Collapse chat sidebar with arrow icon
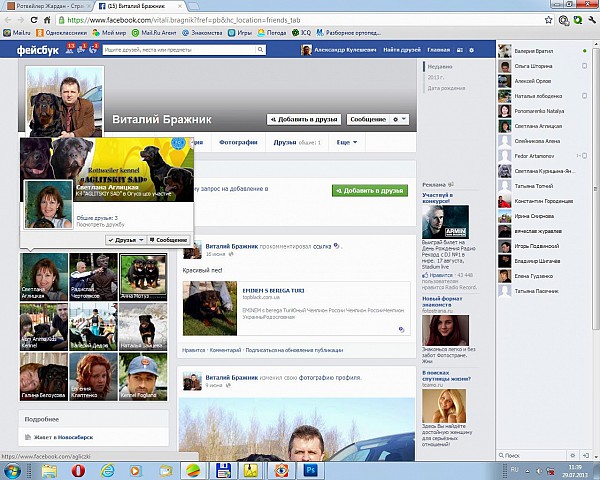 (x=585, y=456)
